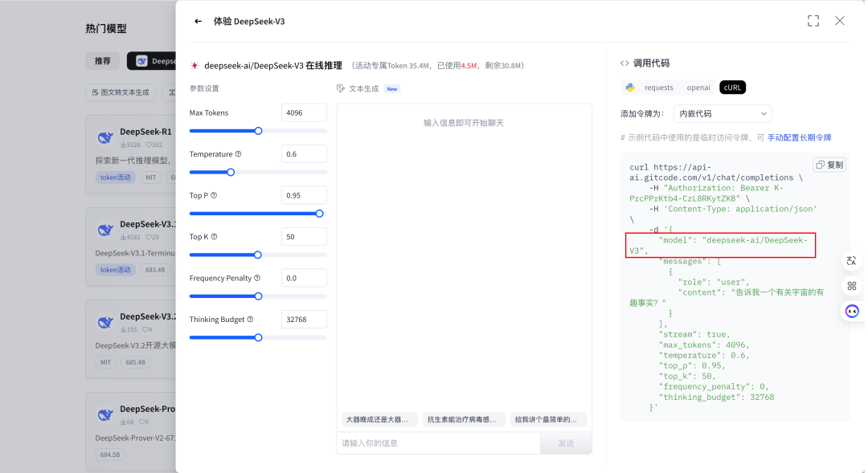Click the 热门模型 heading

[106, 29]
